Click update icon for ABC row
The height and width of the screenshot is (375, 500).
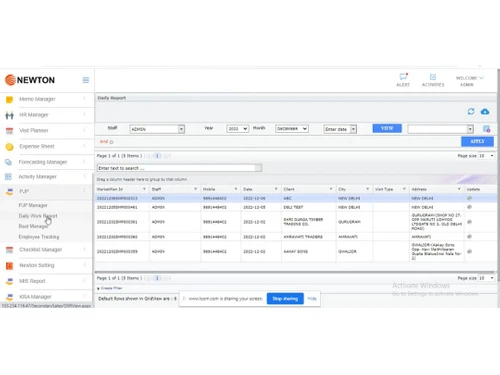(469, 198)
